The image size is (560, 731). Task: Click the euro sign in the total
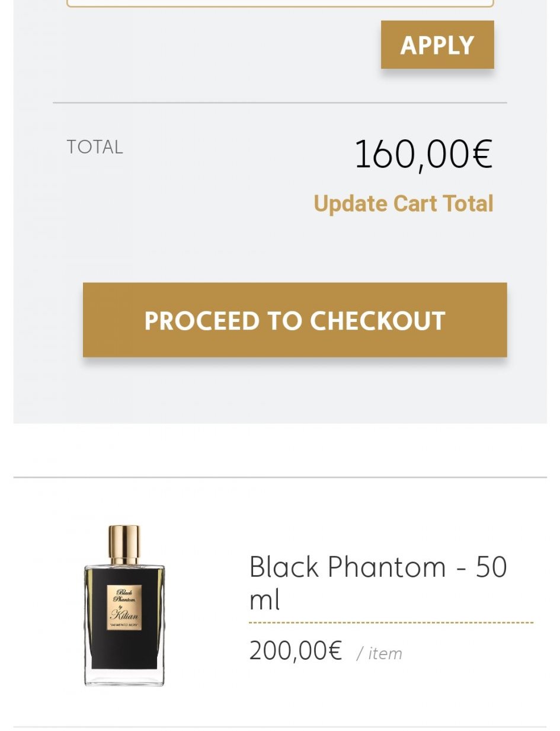(x=482, y=154)
